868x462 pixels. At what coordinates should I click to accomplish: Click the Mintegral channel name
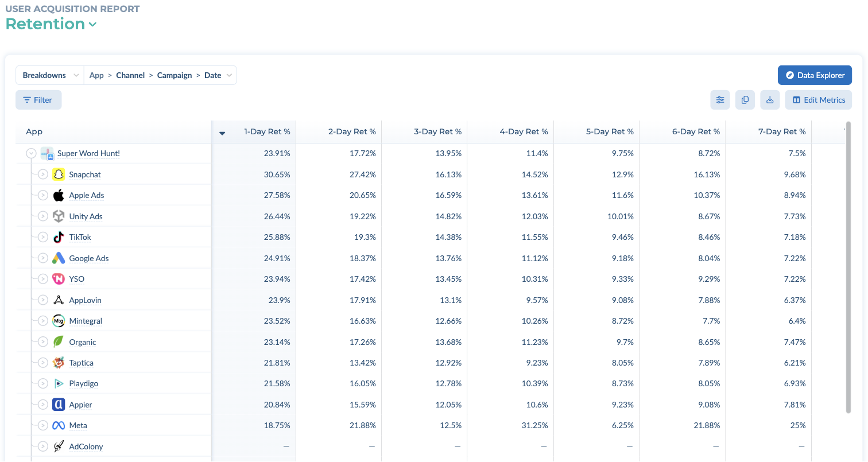(x=86, y=321)
